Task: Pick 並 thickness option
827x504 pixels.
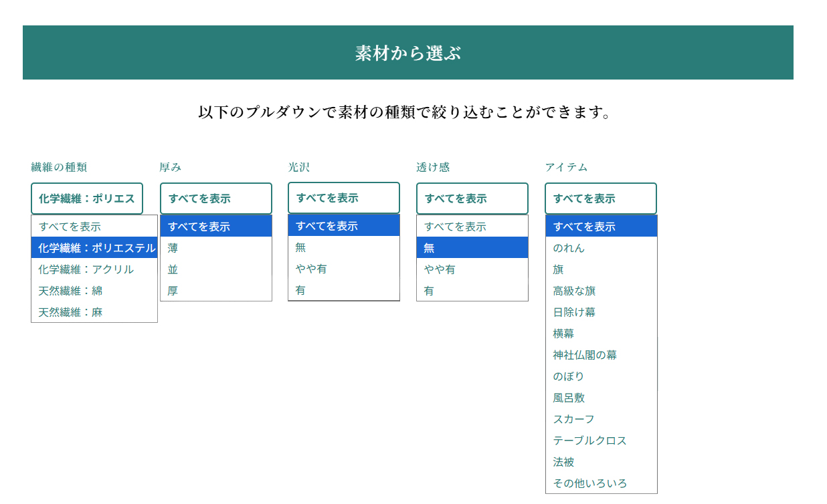Action: tap(216, 269)
